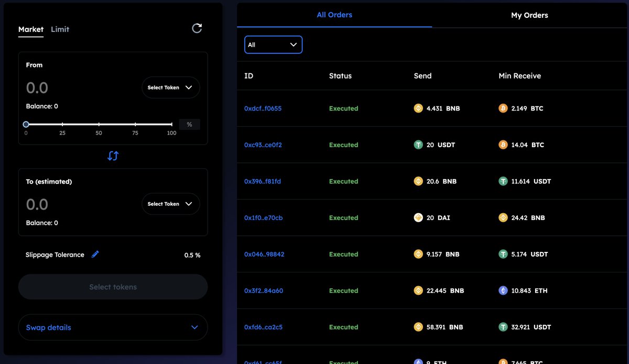Switch to the My Orders tab
This screenshot has height=364, width=629.
point(529,15)
